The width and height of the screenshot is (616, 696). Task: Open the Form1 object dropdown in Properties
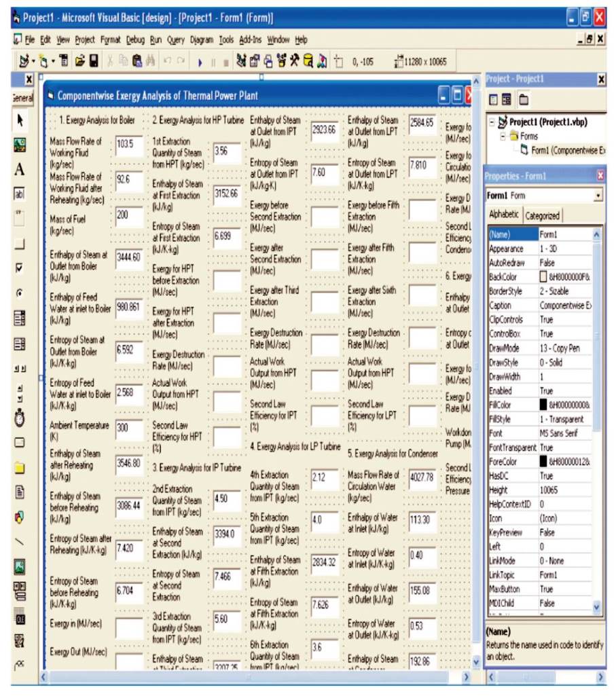pyautogui.click(x=598, y=196)
